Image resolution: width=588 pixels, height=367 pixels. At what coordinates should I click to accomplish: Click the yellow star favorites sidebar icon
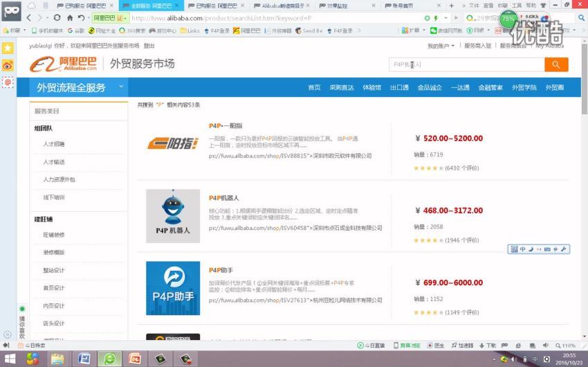click(x=8, y=48)
